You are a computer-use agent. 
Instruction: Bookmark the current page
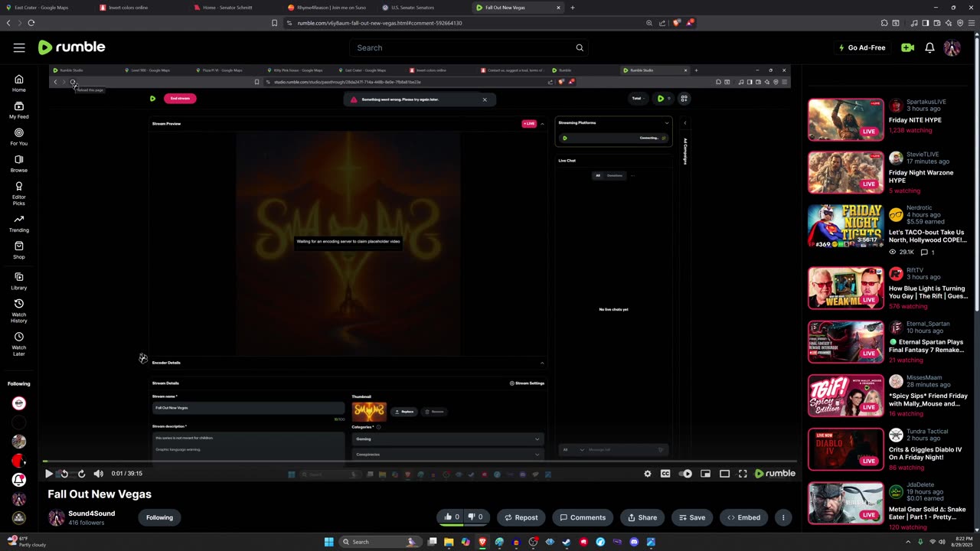point(274,23)
